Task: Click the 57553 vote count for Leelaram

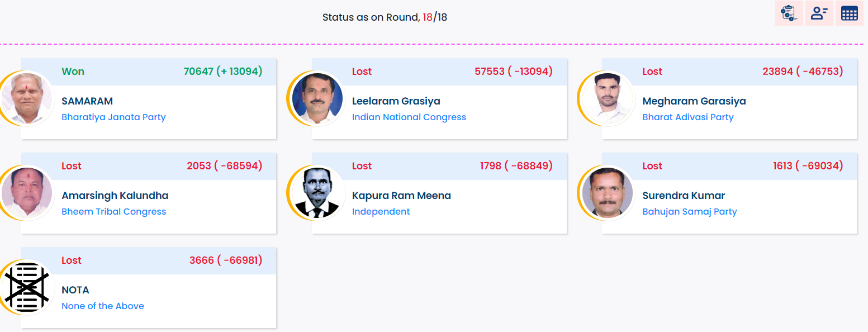Action: (x=489, y=72)
